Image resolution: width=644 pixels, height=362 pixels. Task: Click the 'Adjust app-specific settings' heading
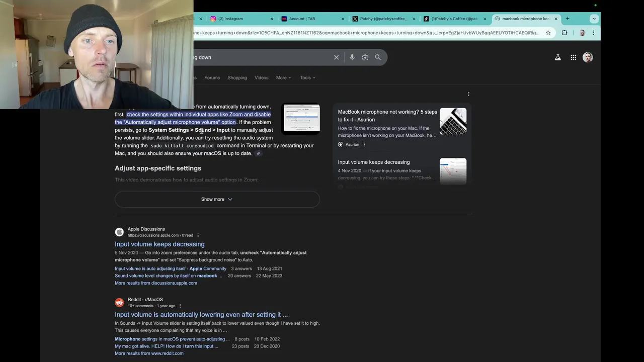(158, 168)
